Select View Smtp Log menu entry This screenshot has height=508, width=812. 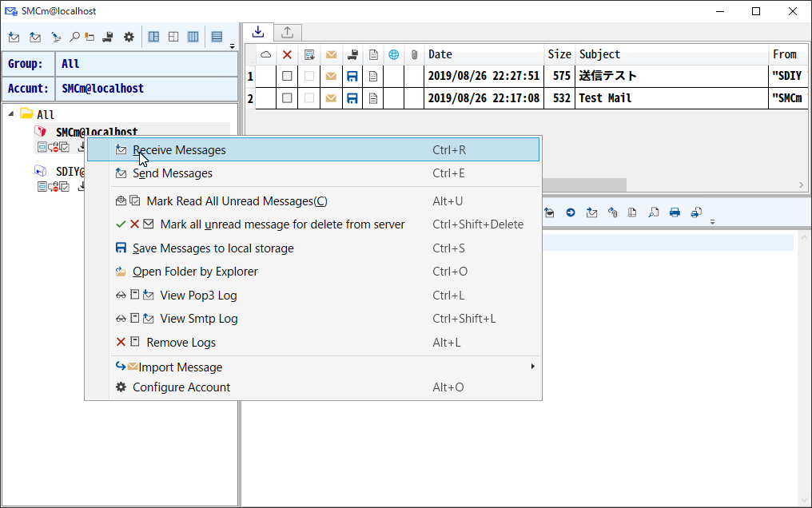tap(313, 319)
